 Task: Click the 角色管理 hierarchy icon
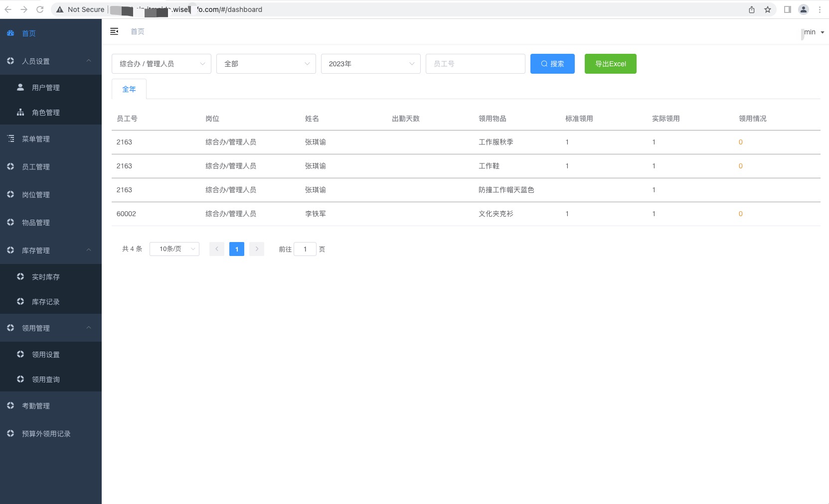click(20, 112)
